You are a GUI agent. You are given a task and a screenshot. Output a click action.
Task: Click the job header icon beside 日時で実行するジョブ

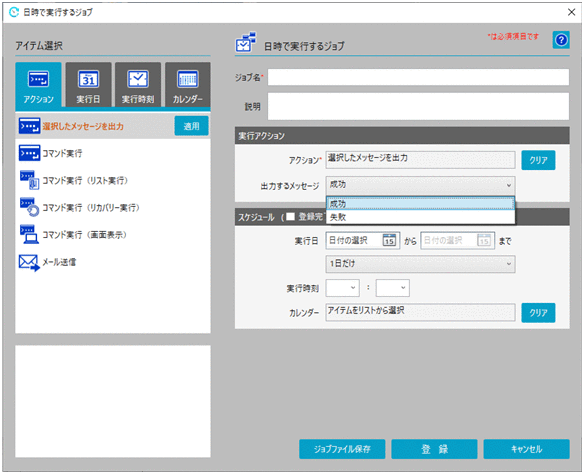[x=245, y=42]
